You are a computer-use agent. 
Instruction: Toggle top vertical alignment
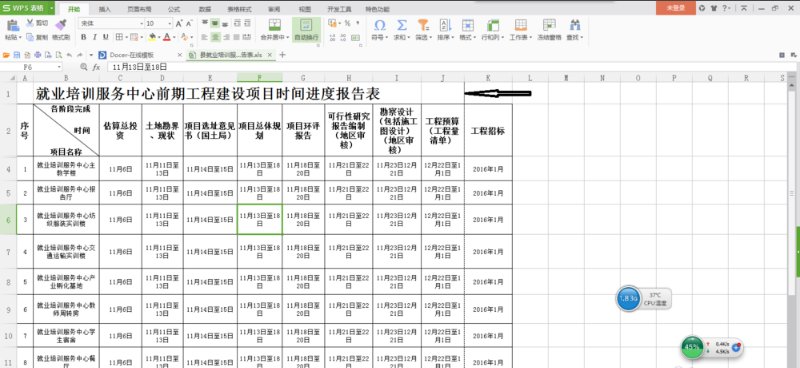tap(205, 23)
